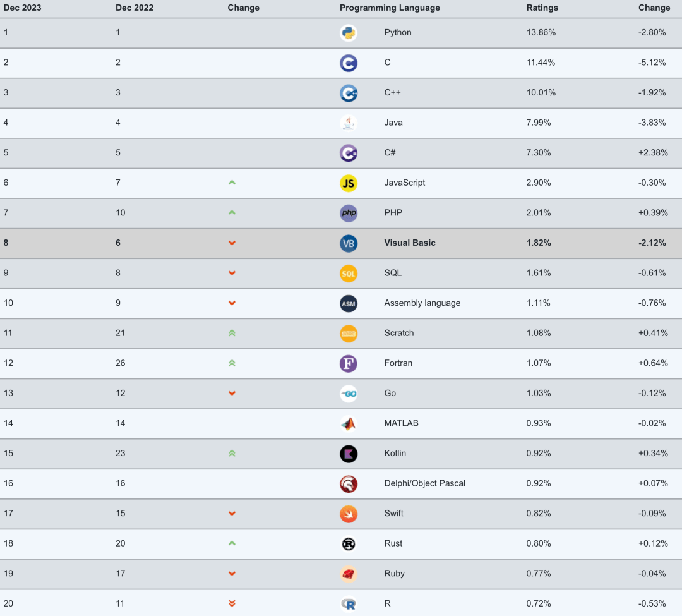This screenshot has height=616, width=682.
Task: Click the double up arrow in Scratch row
Action: click(232, 333)
